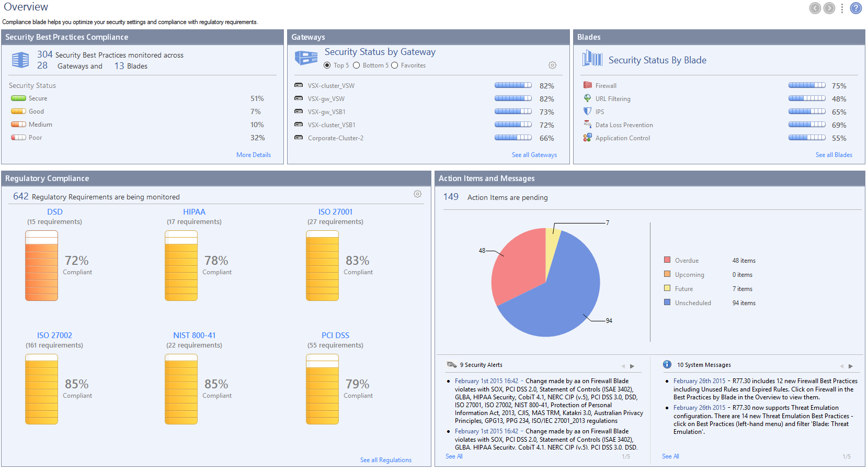Open the Gateways panel settings gear

click(552, 65)
